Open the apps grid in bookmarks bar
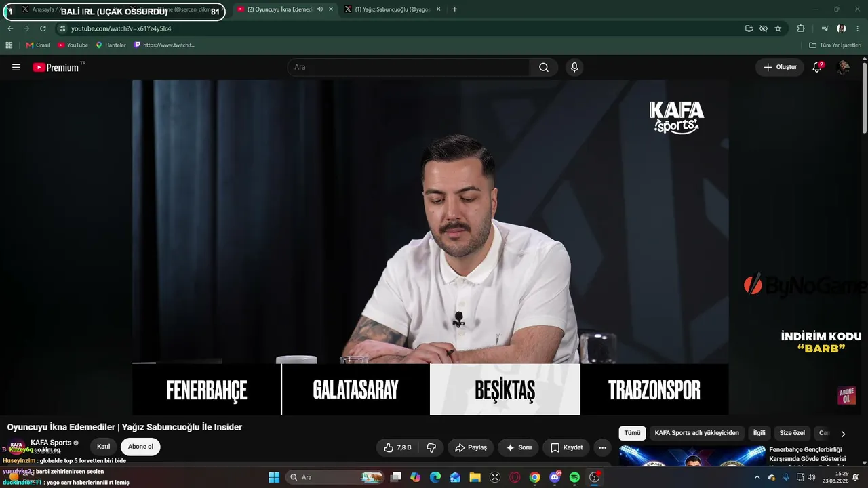The height and width of the screenshot is (488, 868). 9,45
